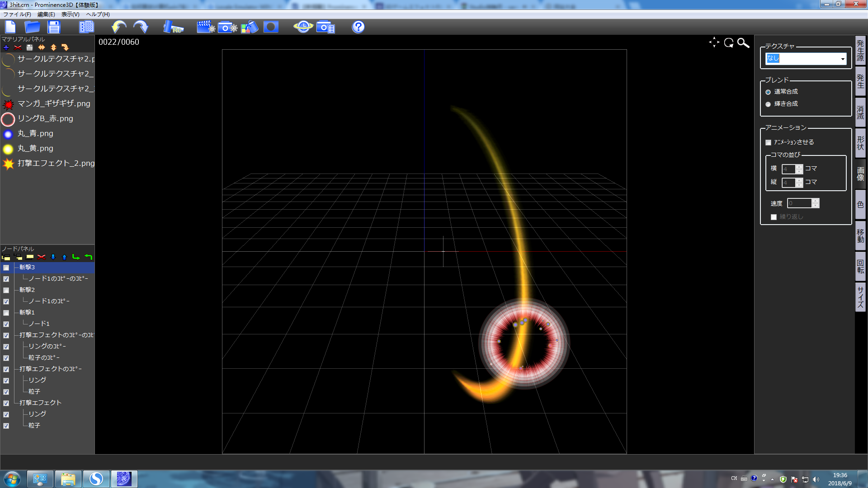The height and width of the screenshot is (488, 868).
Task: Switch to the 色 side tab
Action: [860, 205]
